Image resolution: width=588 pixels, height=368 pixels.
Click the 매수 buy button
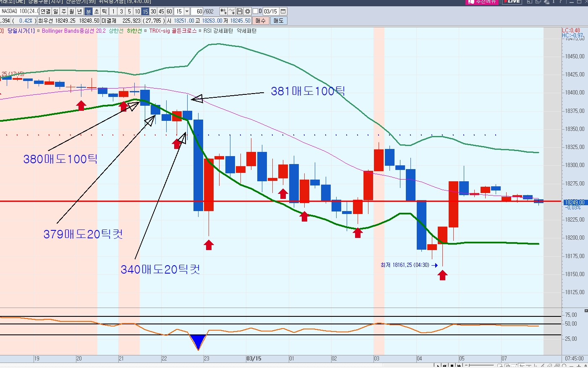click(x=261, y=21)
